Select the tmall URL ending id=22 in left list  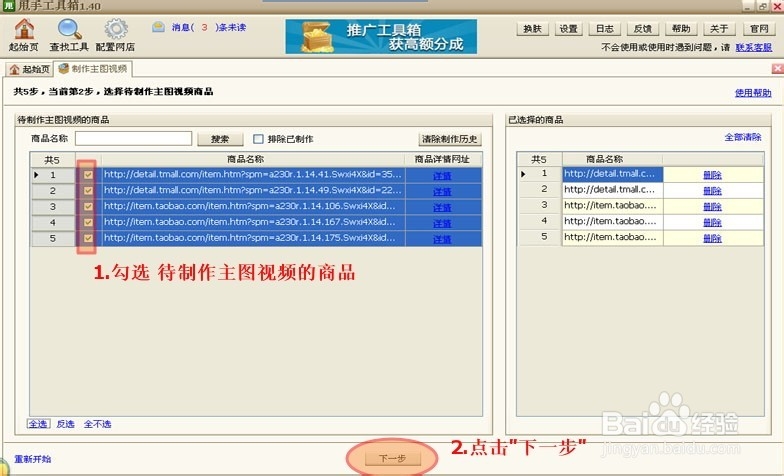click(x=253, y=190)
